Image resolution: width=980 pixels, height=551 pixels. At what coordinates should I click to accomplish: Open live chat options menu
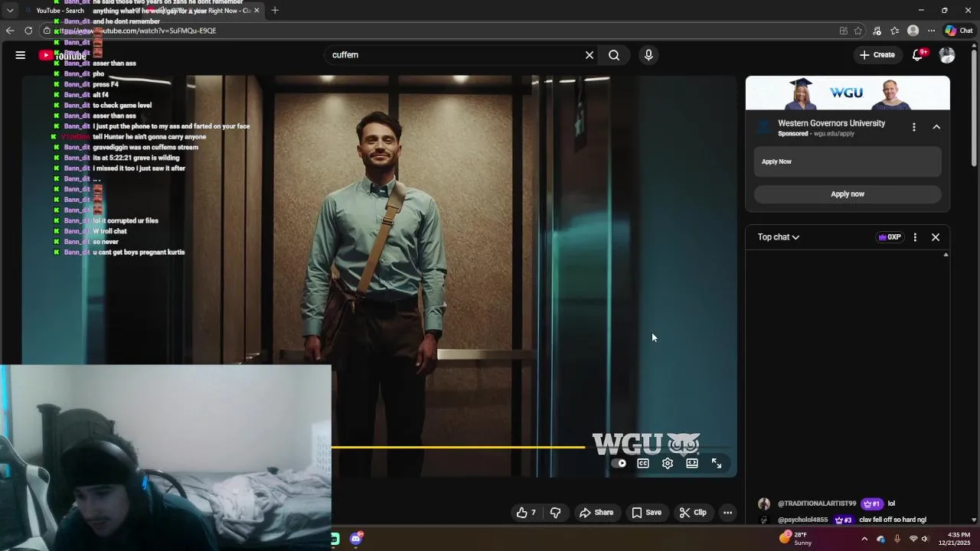pyautogui.click(x=915, y=237)
